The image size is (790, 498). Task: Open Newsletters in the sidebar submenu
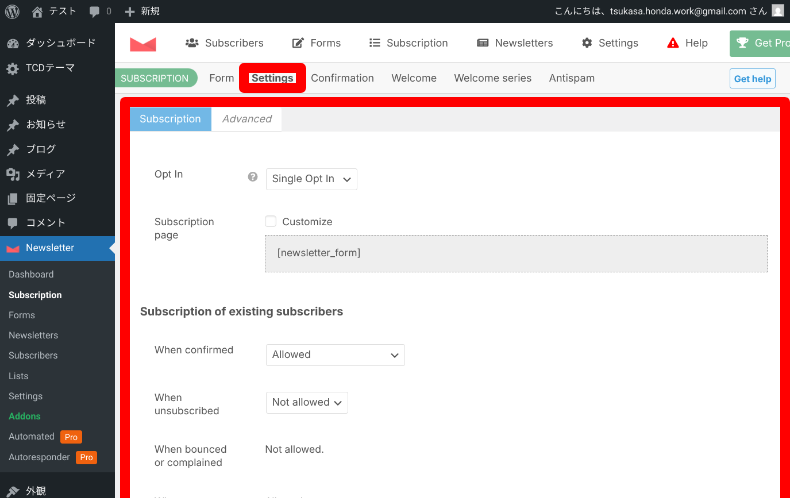tap(33, 335)
